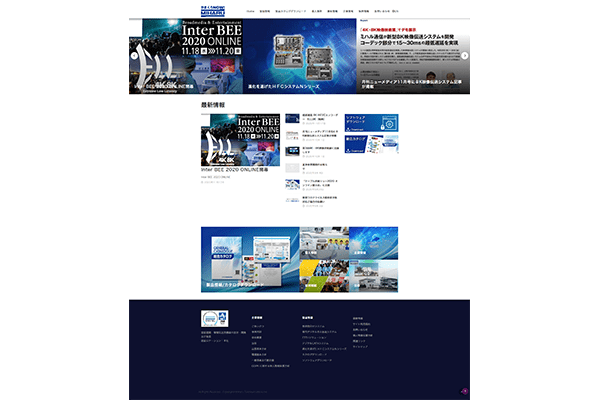This screenshot has height=400, width=600.
Task: Click the ソフトウェアダウンロード banner with gear icon
Action: (x=371, y=123)
